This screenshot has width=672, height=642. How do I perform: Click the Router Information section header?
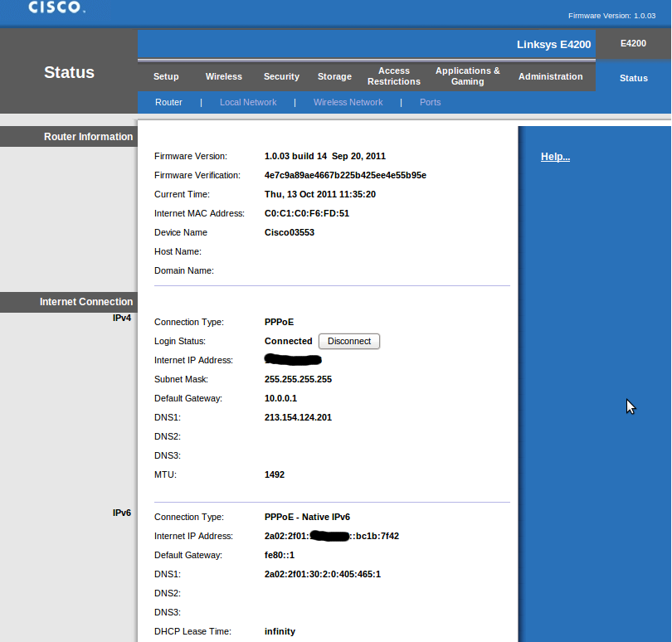pyautogui.click(x=88, y=137)
